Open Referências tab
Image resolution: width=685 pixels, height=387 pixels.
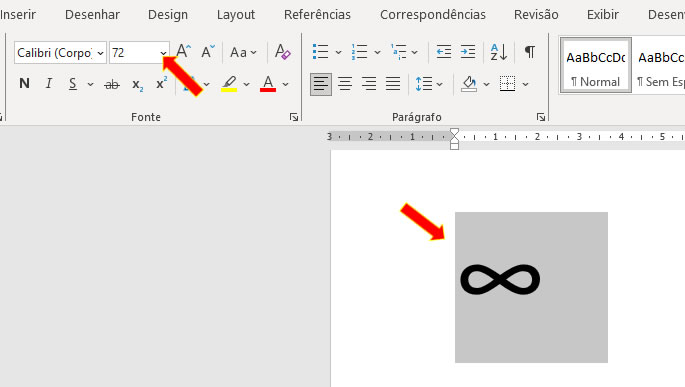coord(317,14)
